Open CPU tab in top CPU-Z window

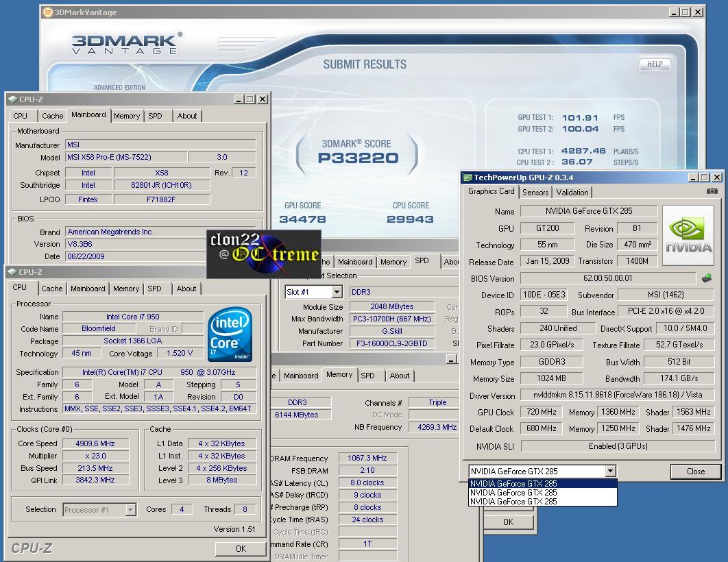[20, 116]
